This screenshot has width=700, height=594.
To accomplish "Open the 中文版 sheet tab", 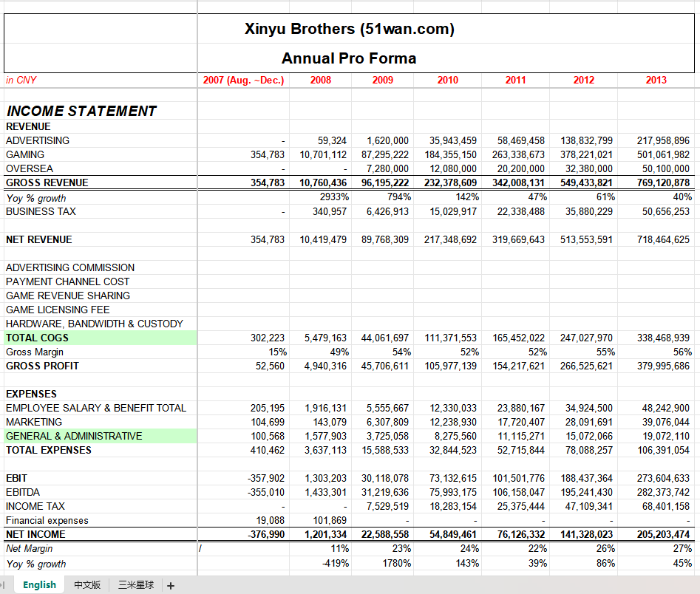I will 87,584.
